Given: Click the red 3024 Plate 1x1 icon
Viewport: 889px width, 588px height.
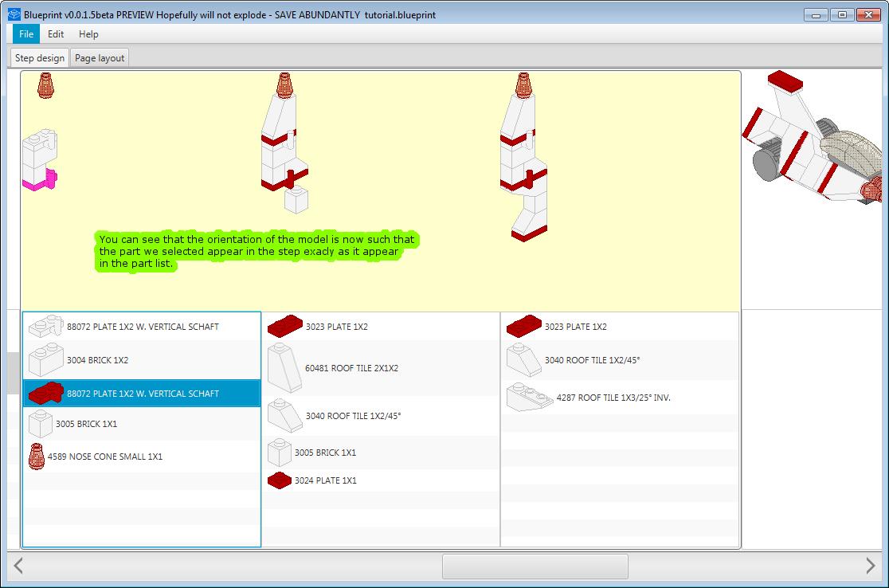Looking at the screenshot, I should pyautogui.click(x=280, y=480).
